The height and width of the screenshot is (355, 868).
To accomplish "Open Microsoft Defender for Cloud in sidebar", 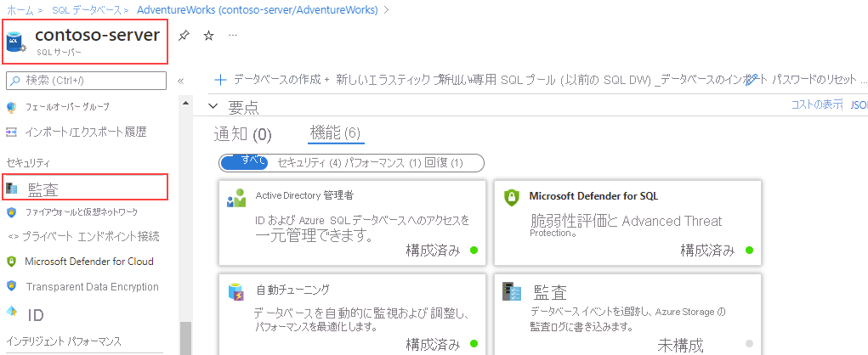I will [x=89, y=262].
